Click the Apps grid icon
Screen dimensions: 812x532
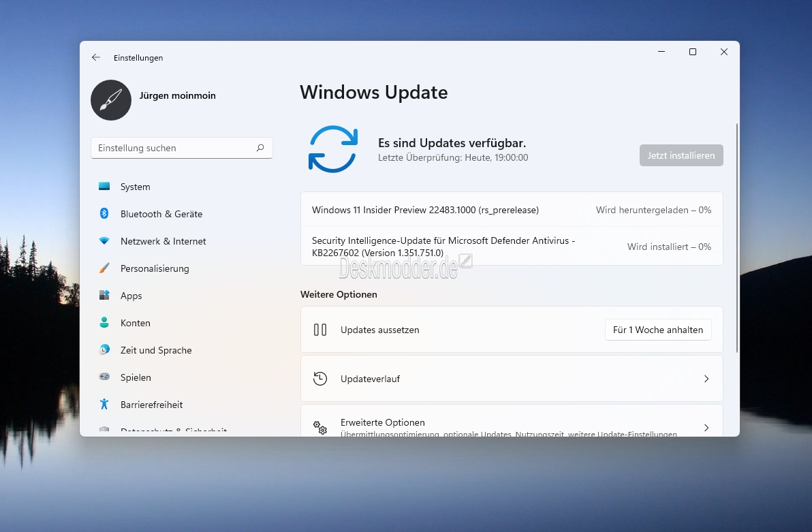pos(104,295)
